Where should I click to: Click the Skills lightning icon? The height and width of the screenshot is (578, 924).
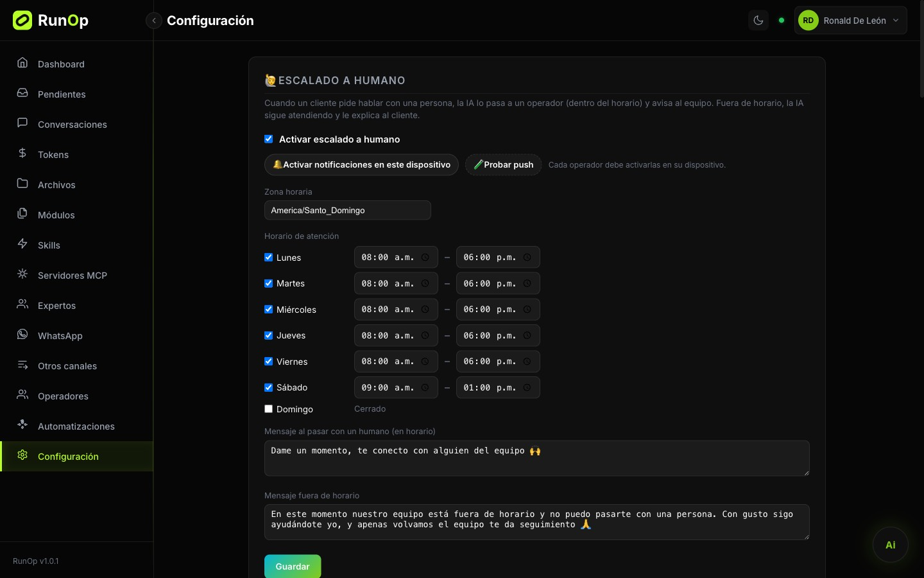(22, 244)
